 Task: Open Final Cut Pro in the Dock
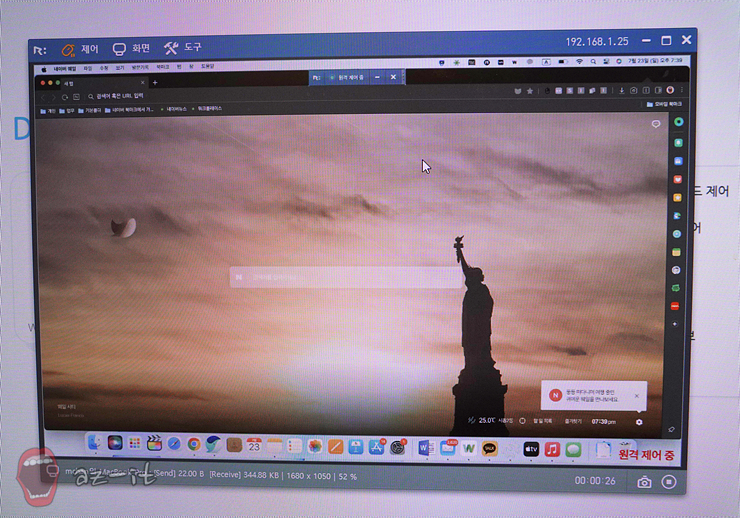tap(154, 443)
